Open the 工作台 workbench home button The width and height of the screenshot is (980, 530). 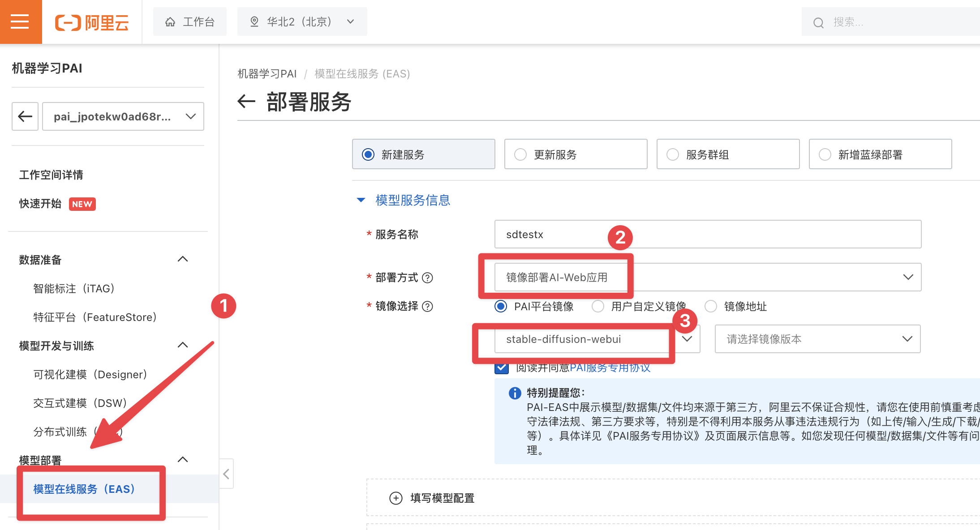coord(190,21)
